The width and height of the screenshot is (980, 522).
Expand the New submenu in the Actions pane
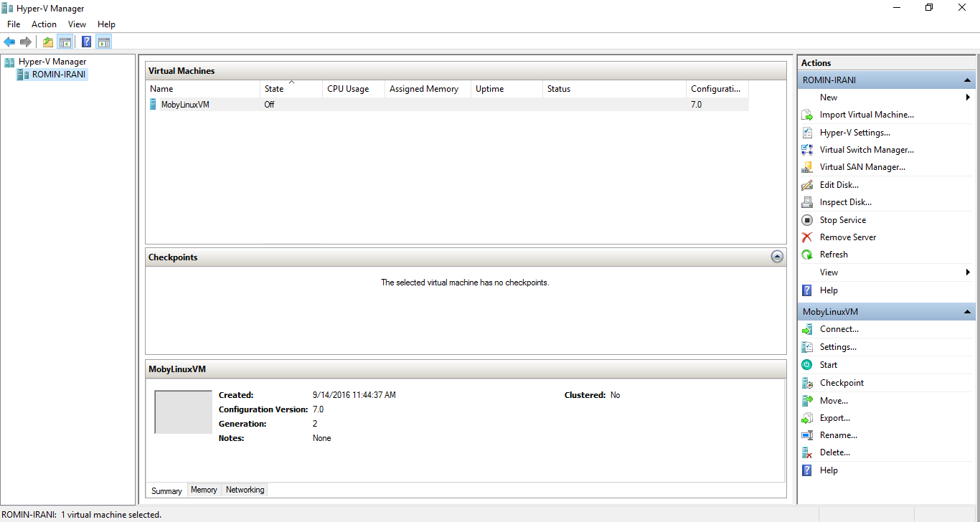click(x=829, y=97)
